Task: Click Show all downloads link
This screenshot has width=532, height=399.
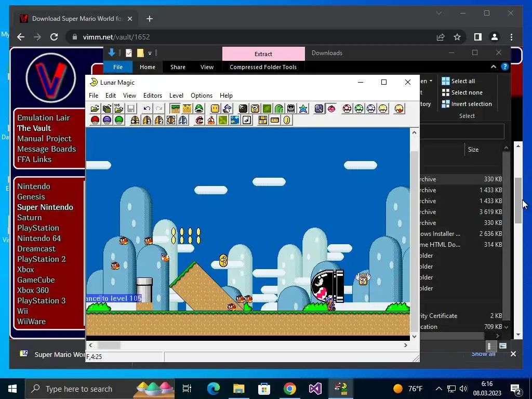Action: [x=483, y=354]
